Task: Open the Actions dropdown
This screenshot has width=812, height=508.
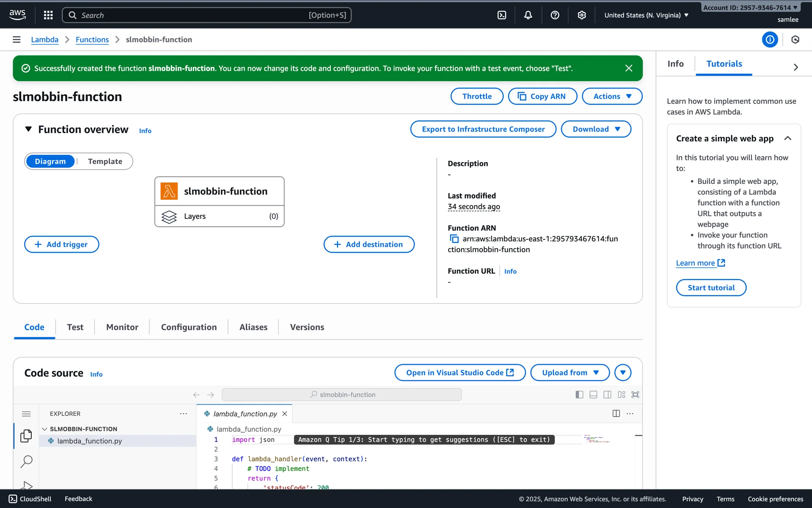Action: pos(612,96)
